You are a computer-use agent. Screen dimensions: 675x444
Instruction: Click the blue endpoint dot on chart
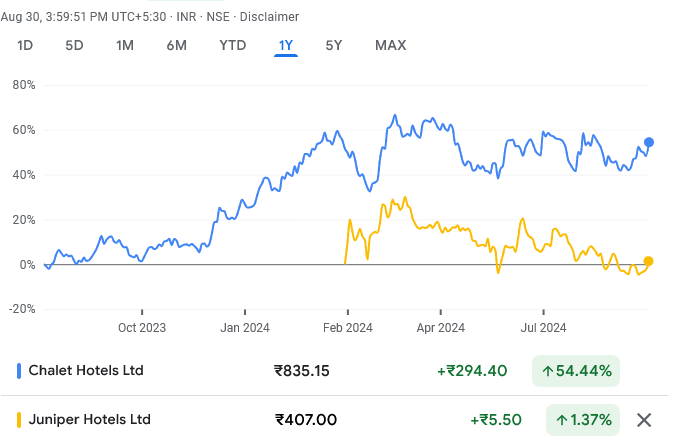point(649,142)
